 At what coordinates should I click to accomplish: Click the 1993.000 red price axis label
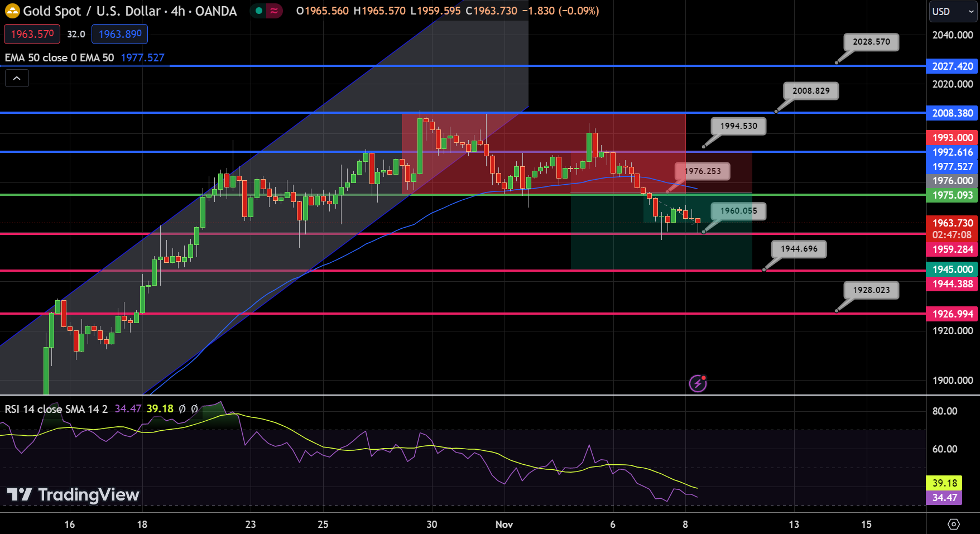952,137
